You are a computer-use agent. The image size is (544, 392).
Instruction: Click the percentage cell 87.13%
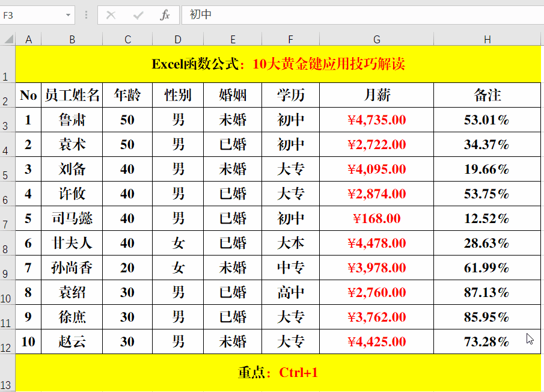click(x=487, y=292)
